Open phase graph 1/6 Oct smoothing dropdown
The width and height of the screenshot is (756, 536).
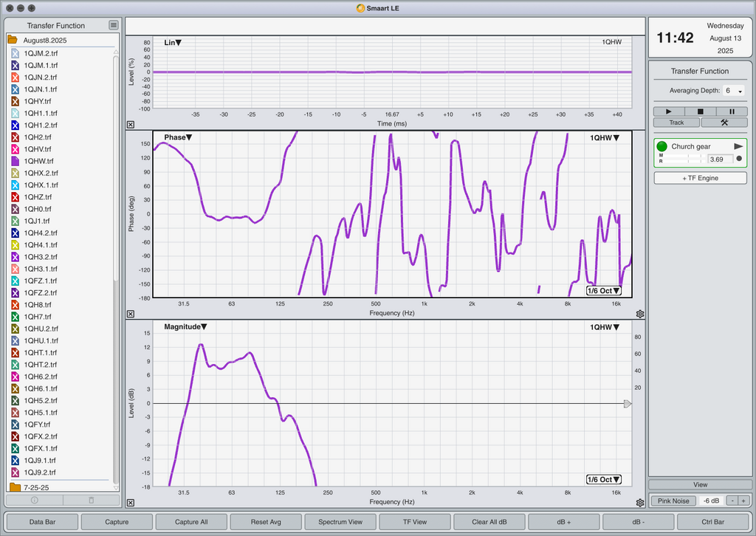[604, 291]
